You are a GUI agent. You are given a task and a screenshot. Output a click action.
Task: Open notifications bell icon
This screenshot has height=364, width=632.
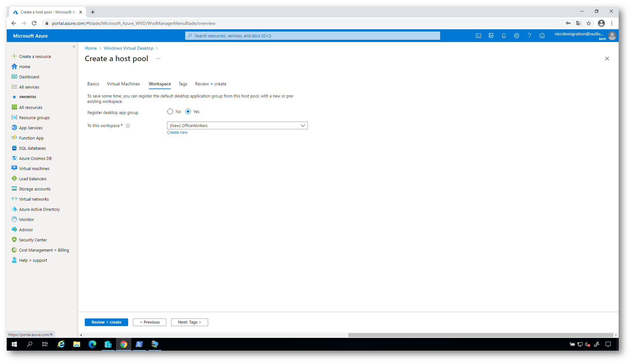(504, 36)
